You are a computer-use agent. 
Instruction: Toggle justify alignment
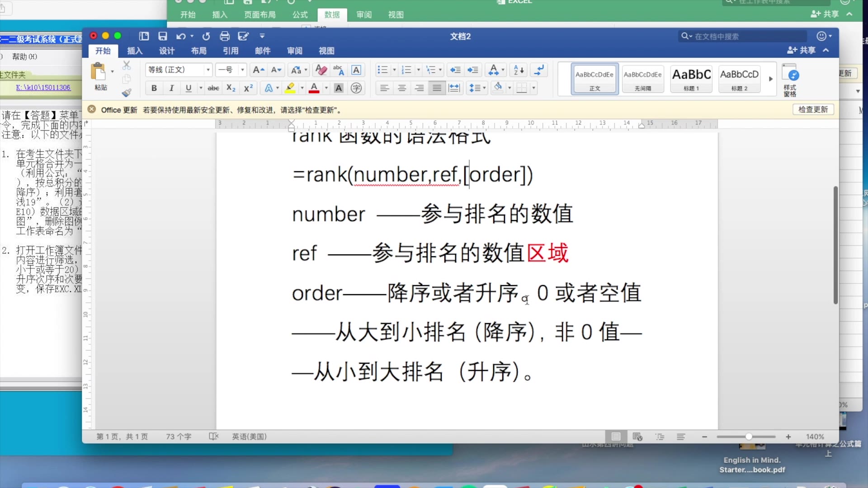pyautogui.click(x=437, y=88)
